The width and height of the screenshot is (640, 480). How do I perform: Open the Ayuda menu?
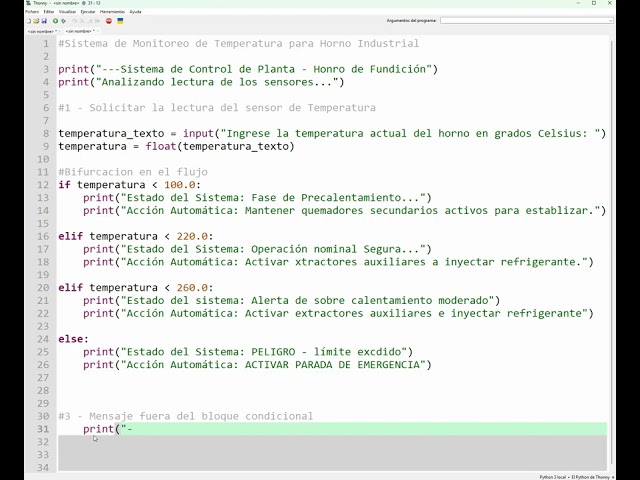135,12
